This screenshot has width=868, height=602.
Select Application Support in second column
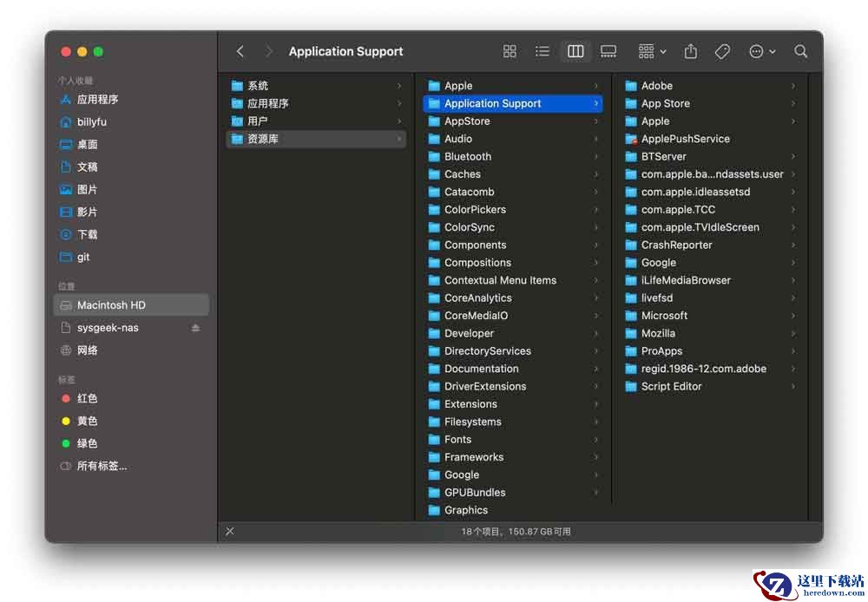[513, 103]
